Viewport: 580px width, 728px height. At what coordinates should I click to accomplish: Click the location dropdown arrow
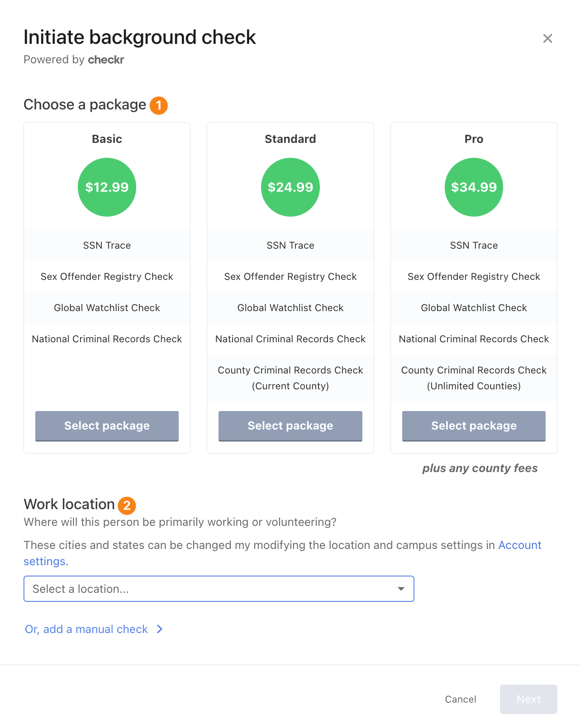pyautogui.click(x=401, y=589)
